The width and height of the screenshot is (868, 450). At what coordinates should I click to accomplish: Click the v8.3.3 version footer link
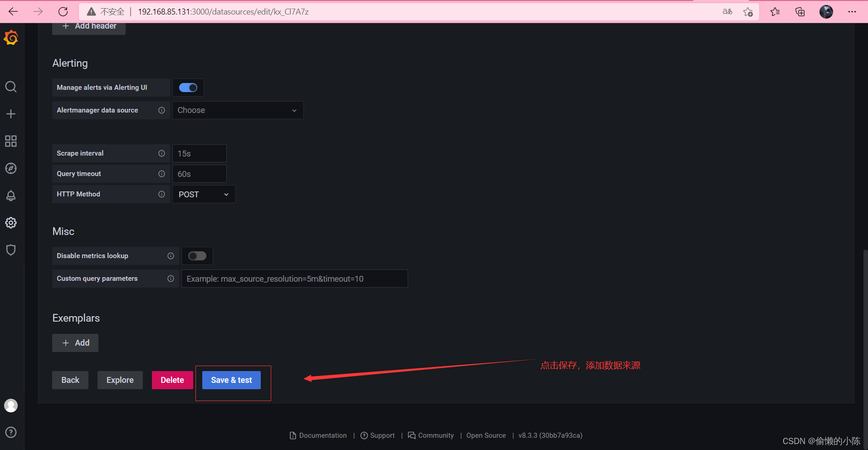[551, 435]
